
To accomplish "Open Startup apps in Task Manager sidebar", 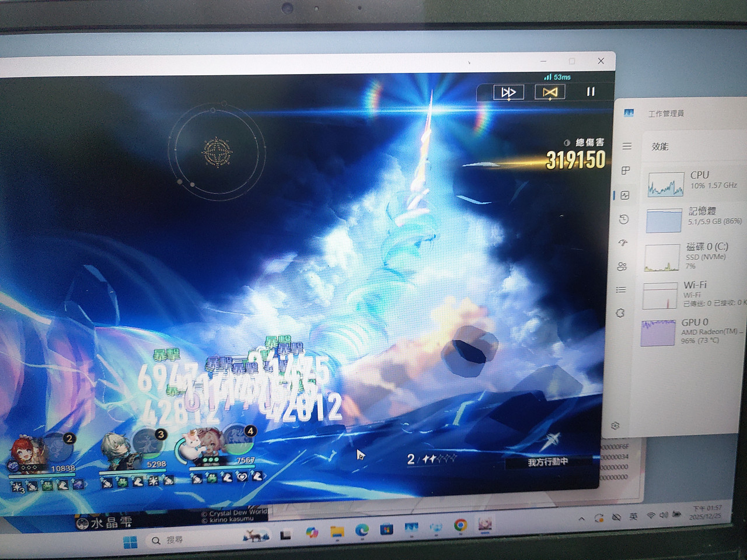I will [623, 243].
